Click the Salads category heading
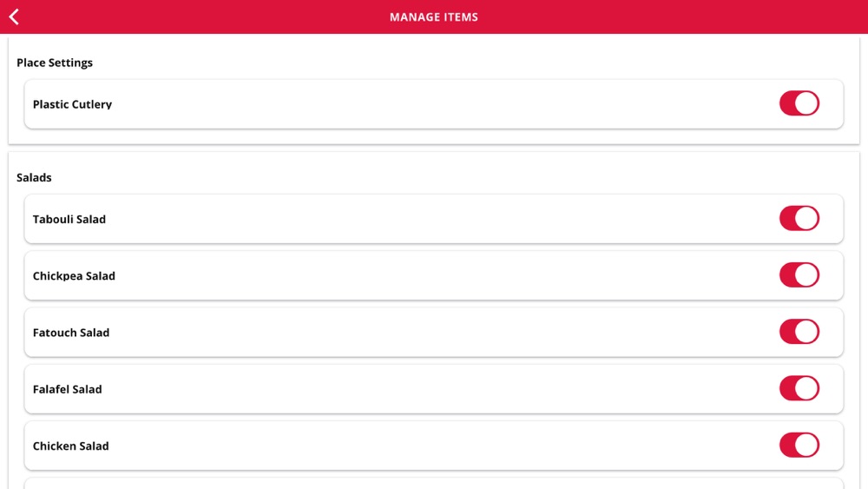Screen dimensions: 868x489 click(x=34, y=177)
